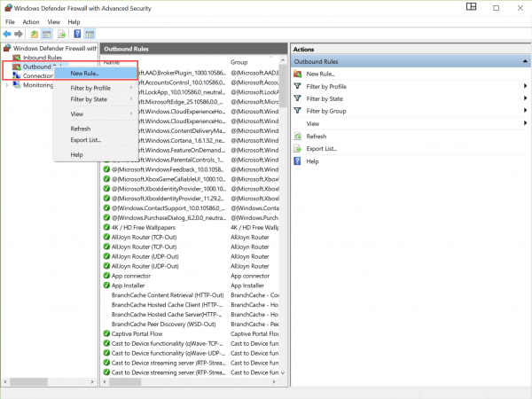The height and width of the screenshot is (399, 532).
Task: Click the rules list vertical scrollbar thumb
Action: (283, 85)
